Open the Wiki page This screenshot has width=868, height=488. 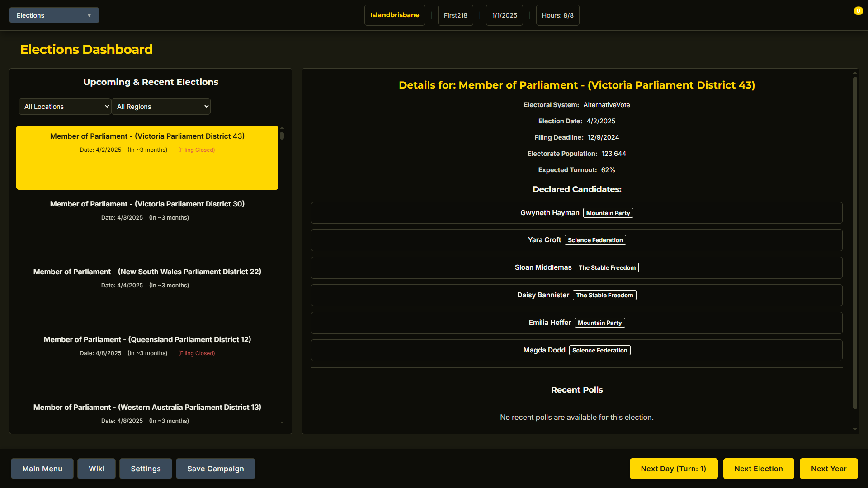coord(96,469)
